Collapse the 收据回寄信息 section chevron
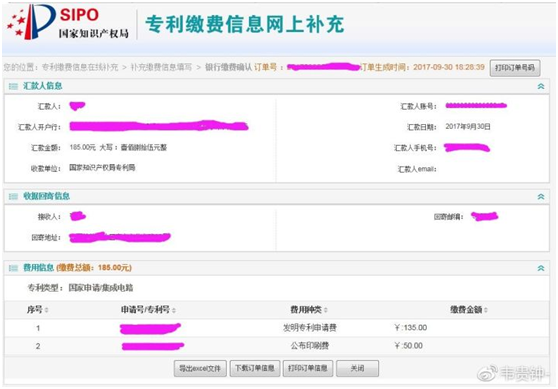Image resolution: width=558 pixels, height=389 pixels. pyautogui.click(x=541, y=196)
